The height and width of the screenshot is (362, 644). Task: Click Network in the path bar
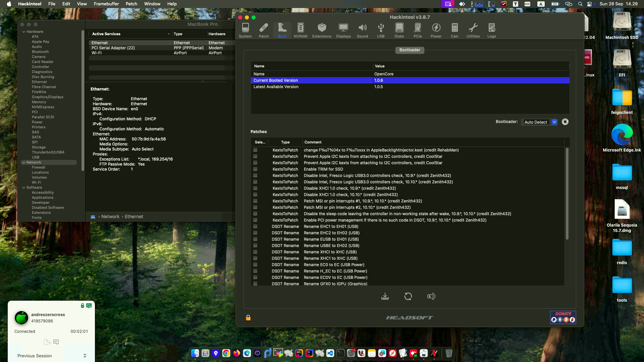click(x=110, y=217)
